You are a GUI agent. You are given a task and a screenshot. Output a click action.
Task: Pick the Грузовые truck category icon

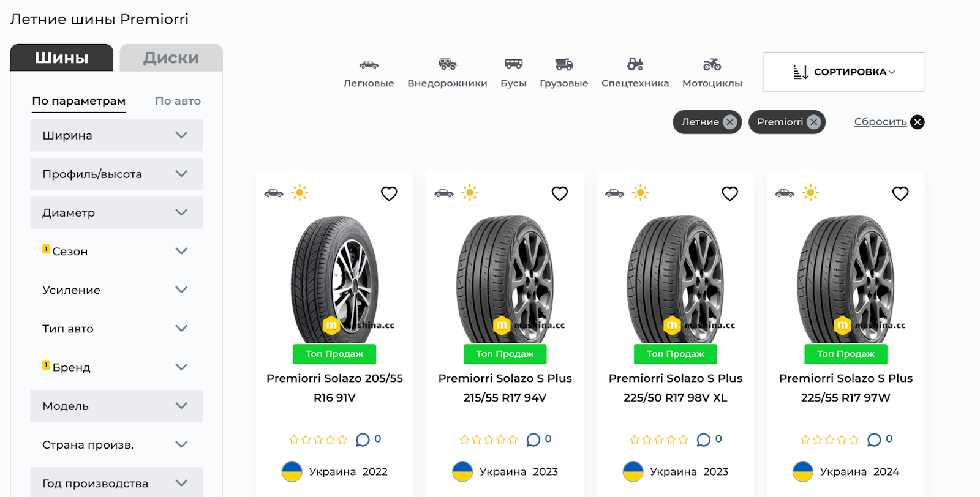pyautogui.click(x=563, y=64)
